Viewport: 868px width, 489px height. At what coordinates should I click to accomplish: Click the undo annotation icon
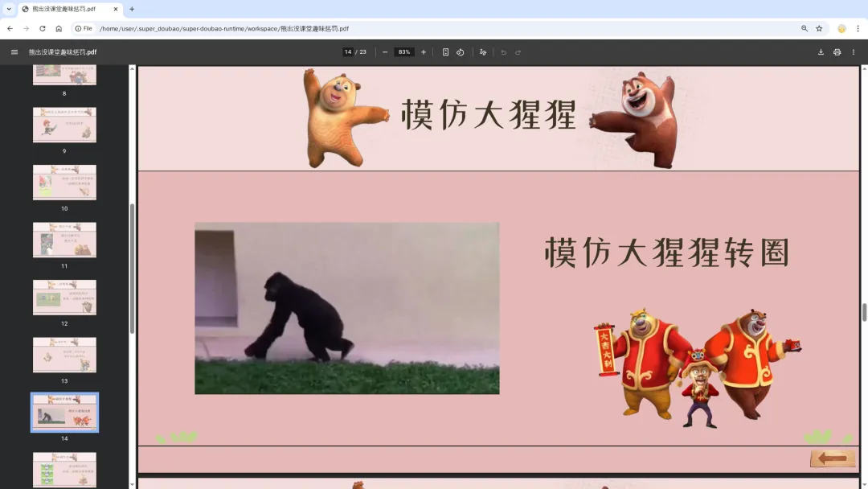[x=503, y=52]
